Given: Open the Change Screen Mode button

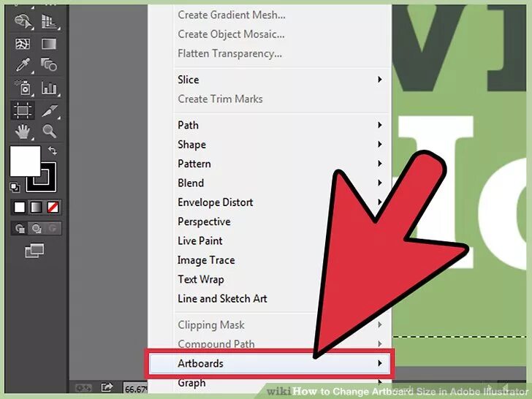Looking at the screenshot, I should 34,251.
